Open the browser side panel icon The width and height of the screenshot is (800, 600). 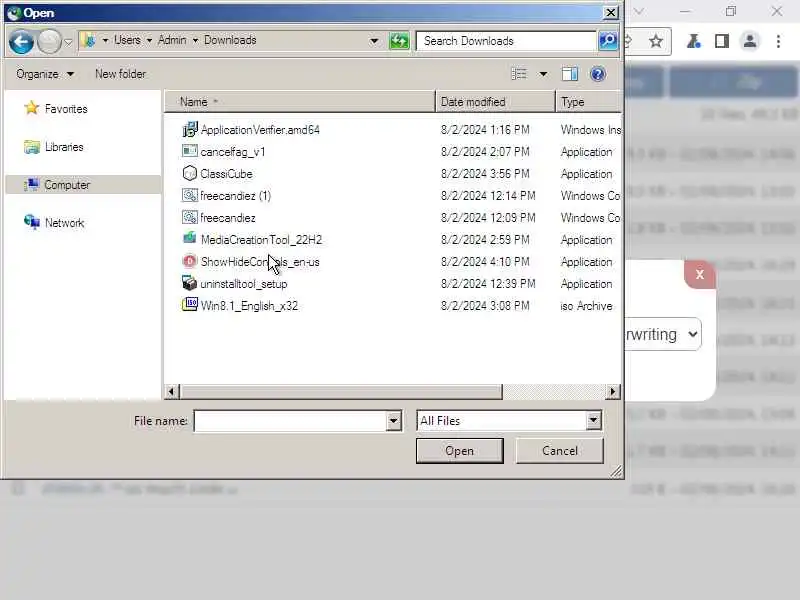click(x=721, y=41)
